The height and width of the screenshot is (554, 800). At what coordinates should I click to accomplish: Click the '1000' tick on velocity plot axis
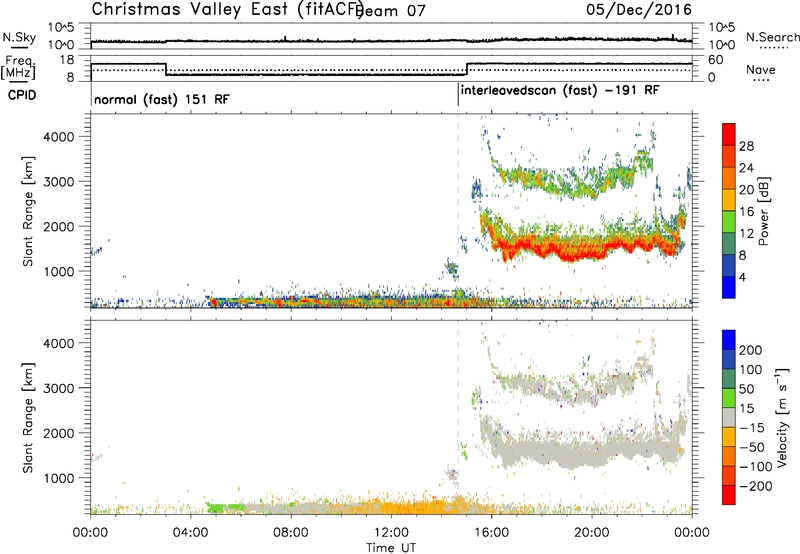point(58,478)
